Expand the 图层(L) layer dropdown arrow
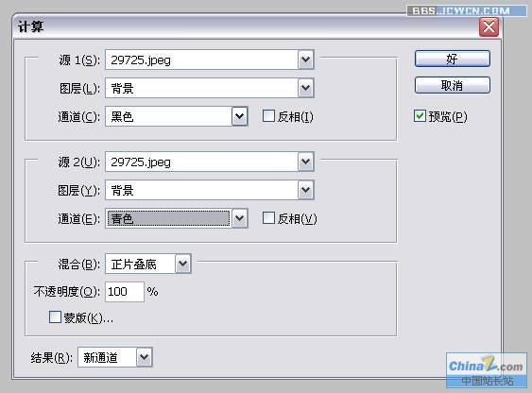The height and width of the screenshot is (393, 532). [x=306, y=88]
